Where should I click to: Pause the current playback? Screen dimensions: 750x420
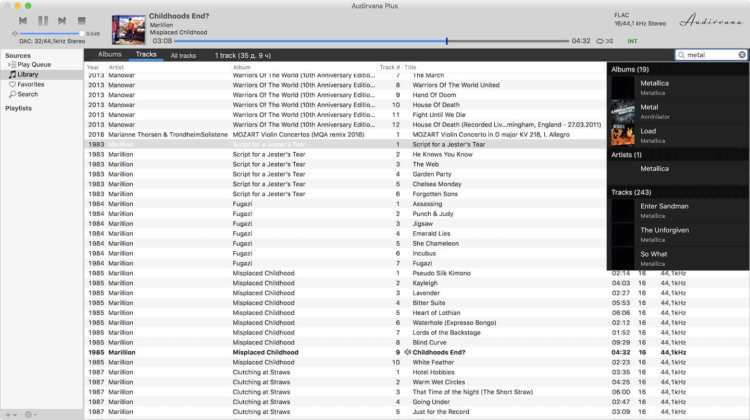43,21
